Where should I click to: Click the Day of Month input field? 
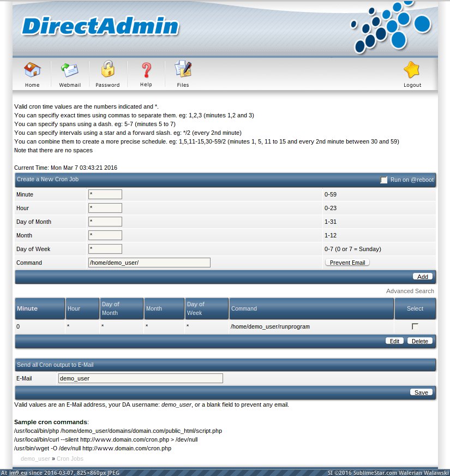pos(105,222)
